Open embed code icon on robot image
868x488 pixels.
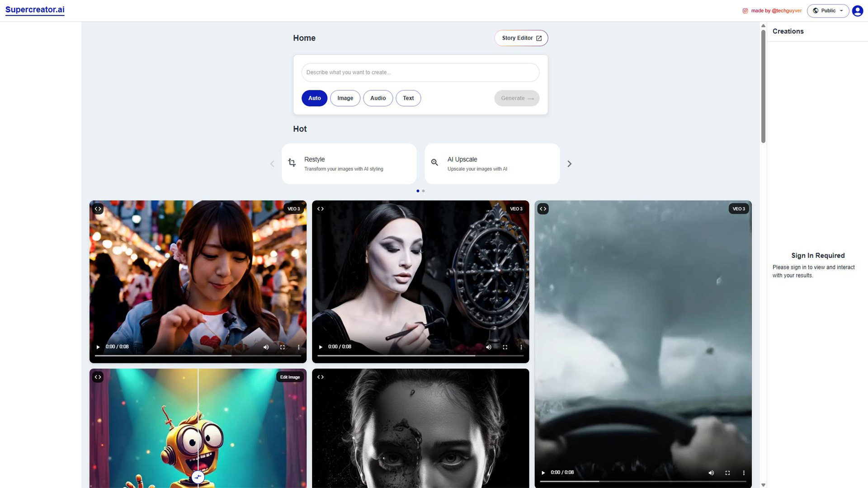tap(98, 377)
